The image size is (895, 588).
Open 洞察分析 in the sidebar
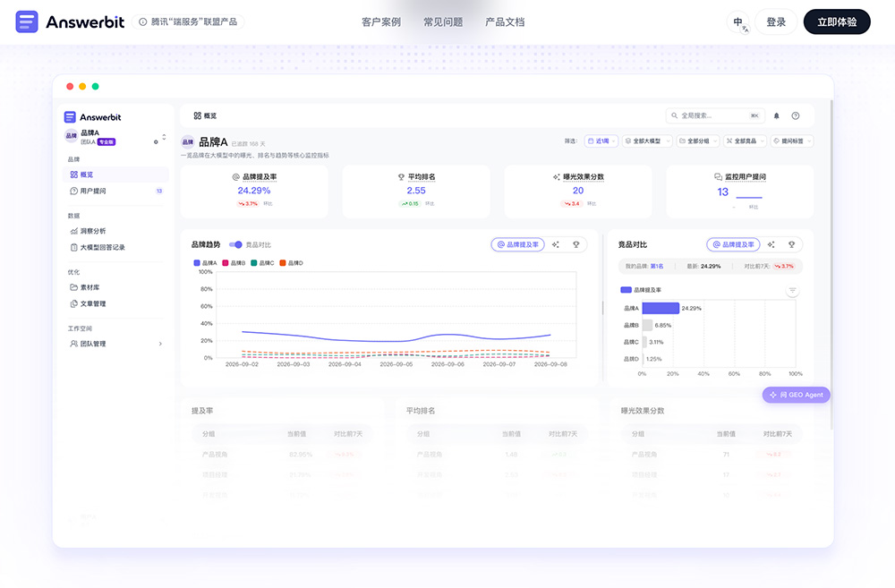coord(116,231)
